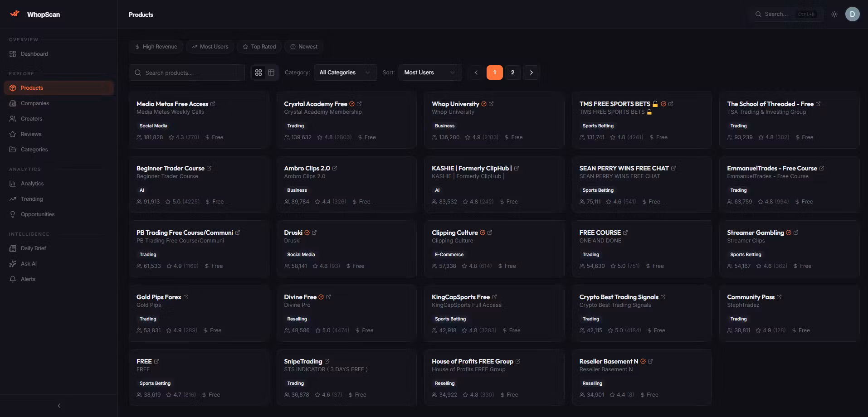Image resolution: width=868 pixels, height=417 pixels.
Task: Click the WhopScan logo icon
Action: point(15,14)
